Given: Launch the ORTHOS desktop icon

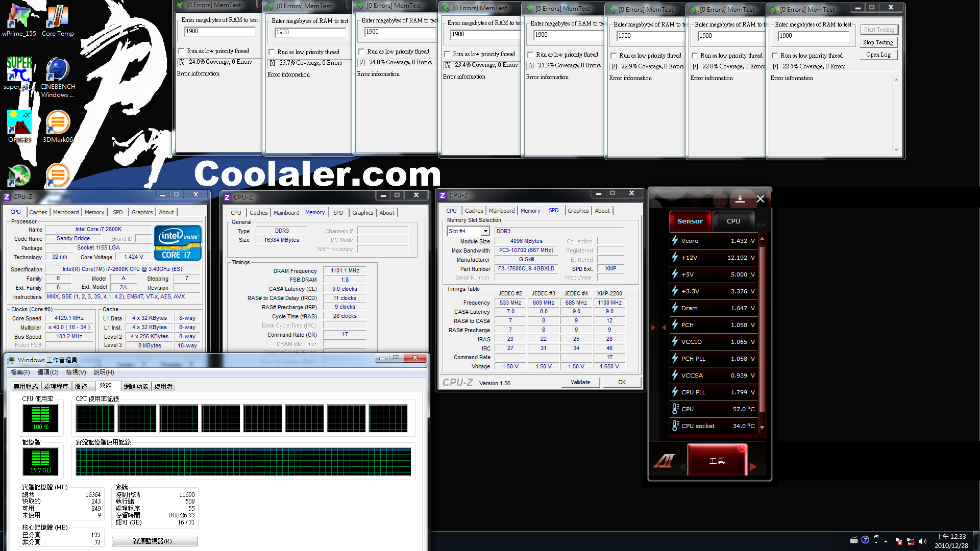Looking at the screenshot, I should click(x=19, y=127).
